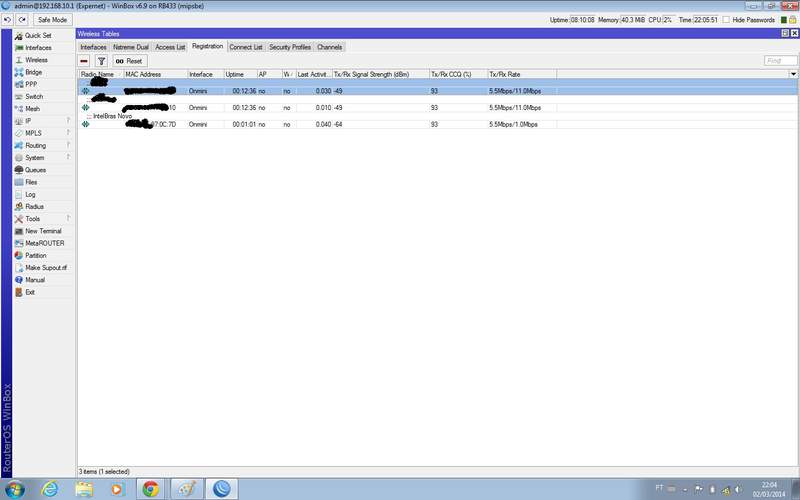Open the Mesh menu icon

[x=19, y=109]
